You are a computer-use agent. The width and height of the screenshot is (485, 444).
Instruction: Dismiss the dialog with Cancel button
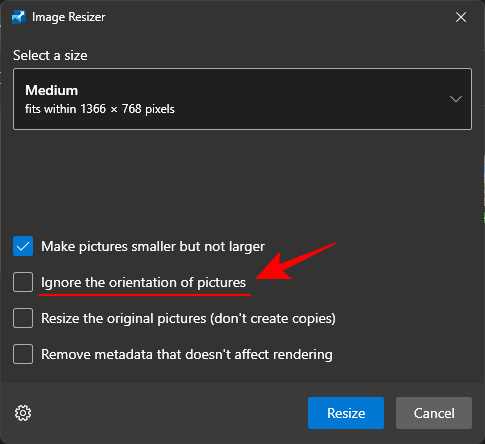(x=434, y=413)
